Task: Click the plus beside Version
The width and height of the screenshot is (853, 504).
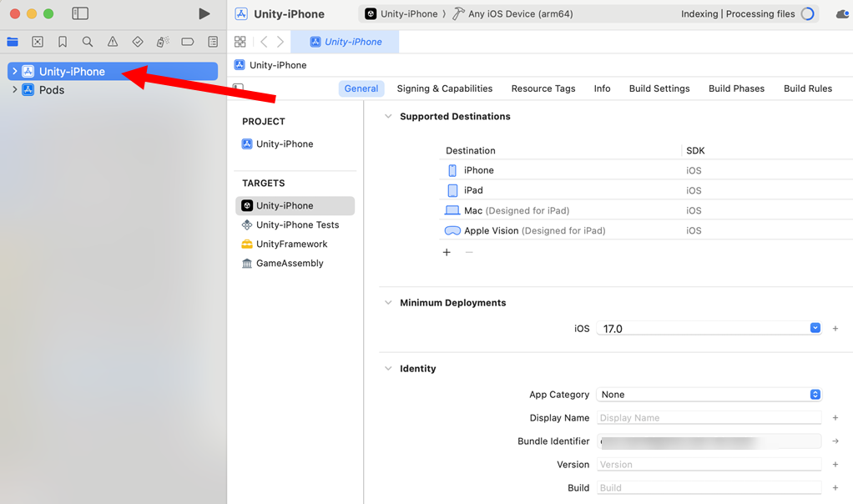Action: pos(835,465)
